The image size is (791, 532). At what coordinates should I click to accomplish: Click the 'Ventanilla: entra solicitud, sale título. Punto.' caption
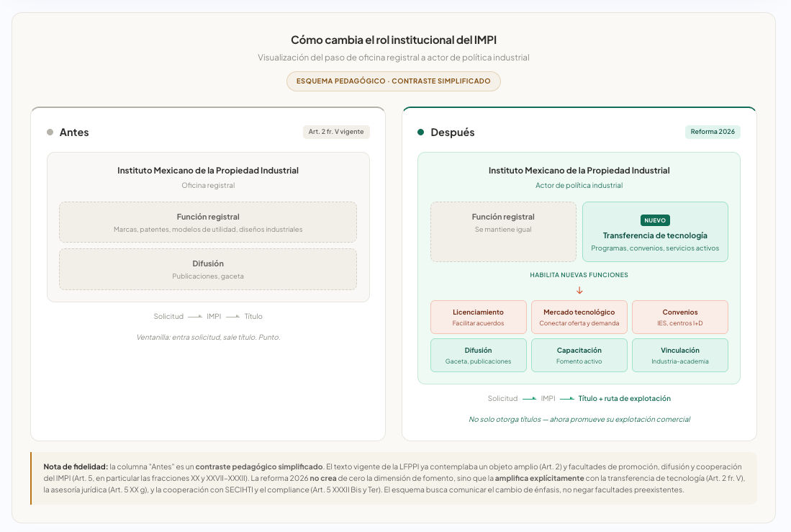point(208,337)
